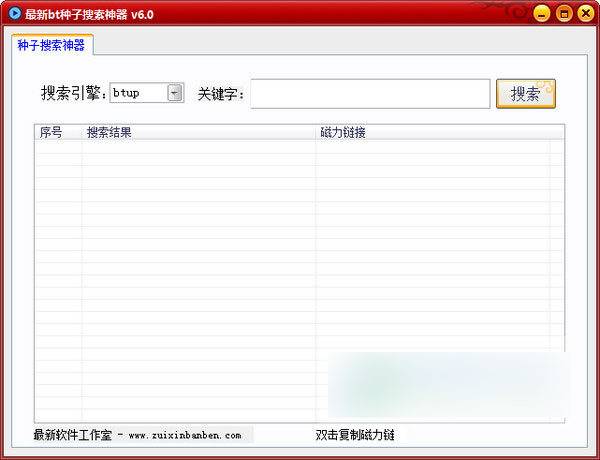Focus the 关键字 keyword input field

coord(370,94)
